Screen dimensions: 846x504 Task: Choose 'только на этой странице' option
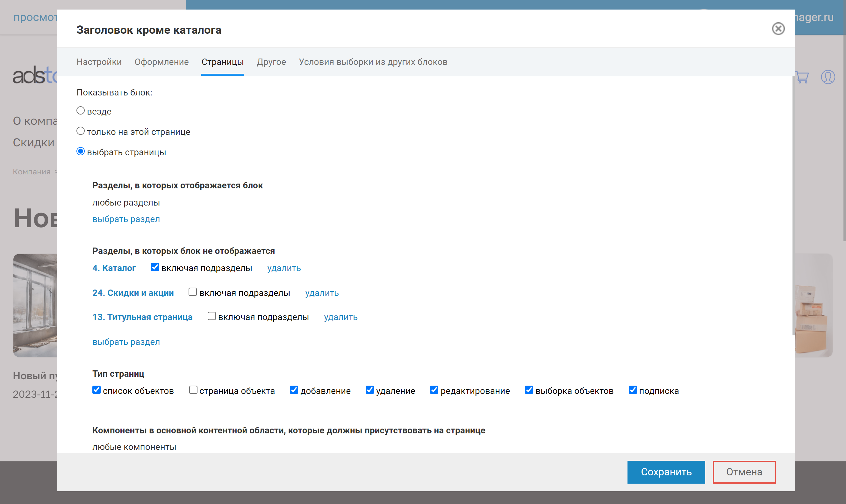[80, 131]
